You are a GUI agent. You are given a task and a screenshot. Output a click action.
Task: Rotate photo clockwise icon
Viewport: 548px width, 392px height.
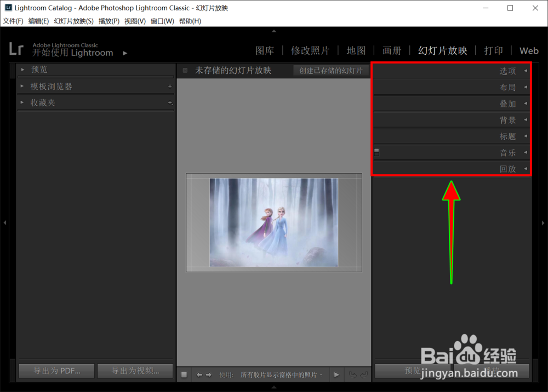pos(364,375)
